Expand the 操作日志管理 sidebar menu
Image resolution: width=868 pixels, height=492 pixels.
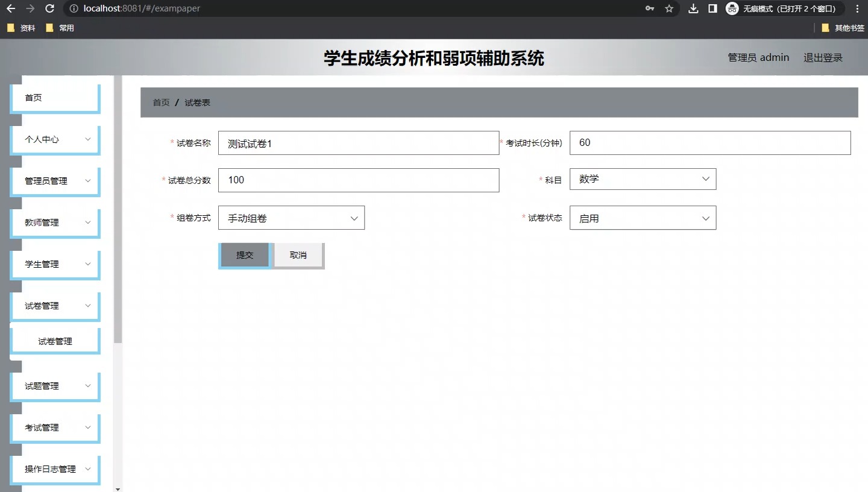pos(55,470)
